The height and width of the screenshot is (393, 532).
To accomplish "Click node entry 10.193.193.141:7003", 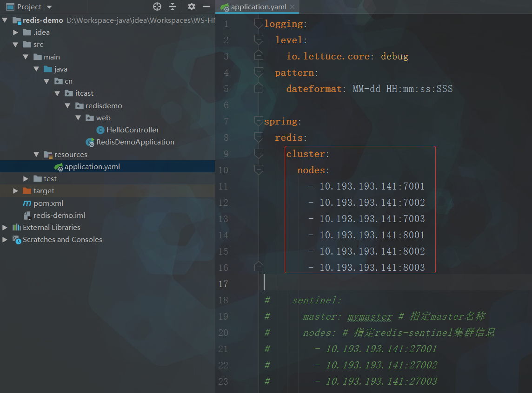I will point(372,218).
